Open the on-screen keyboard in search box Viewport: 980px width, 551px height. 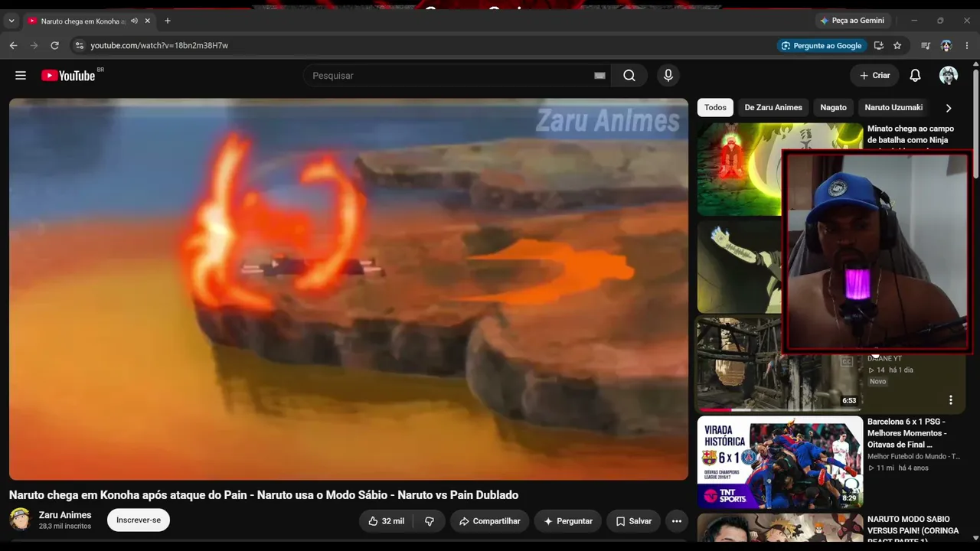[599, 76]
